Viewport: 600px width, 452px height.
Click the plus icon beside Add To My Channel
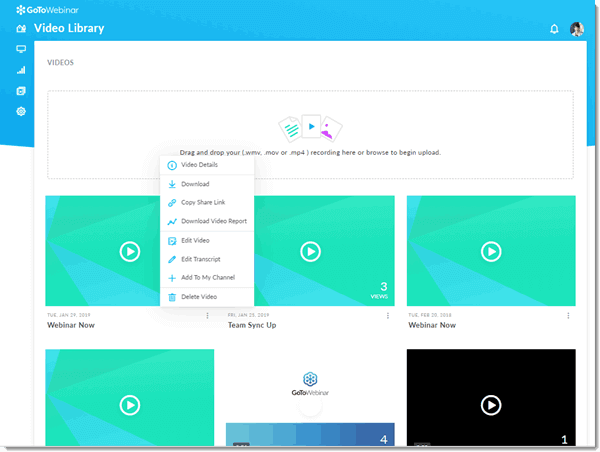coord(172,278)
